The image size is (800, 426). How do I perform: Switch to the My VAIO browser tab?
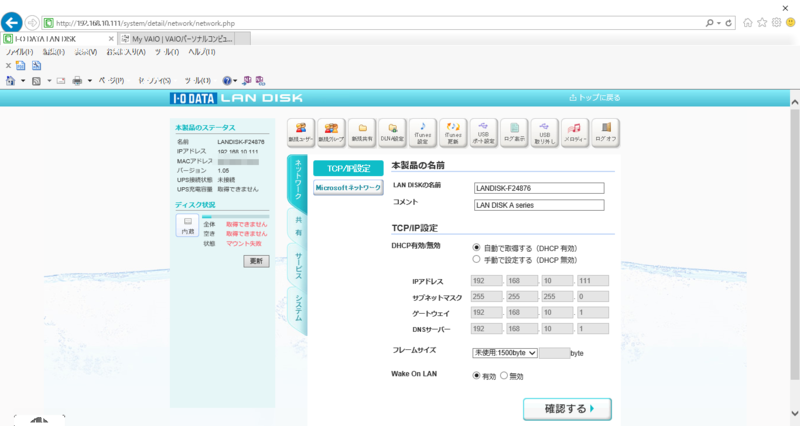click(179, 39)
